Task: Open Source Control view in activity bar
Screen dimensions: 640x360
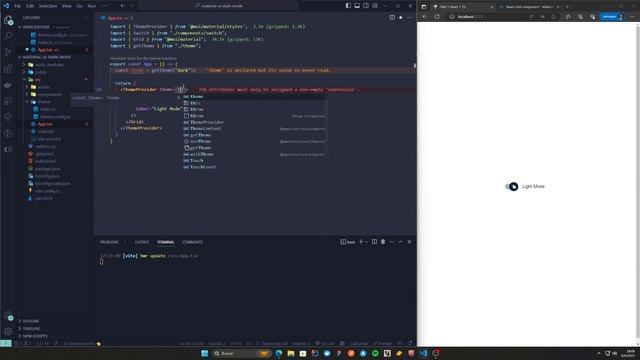Action: pyautogui.click(x=8, y=52)
